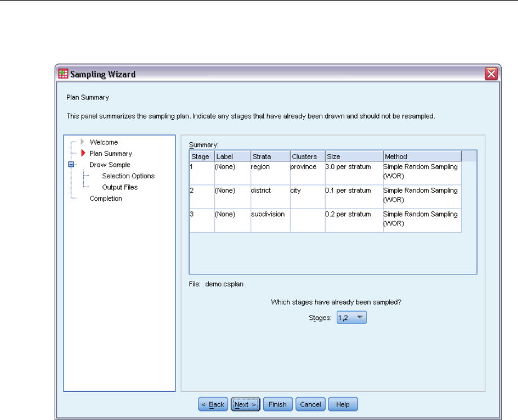
Task: Cancel the Sampling Wizard
Action: click(x=310, y=404)
